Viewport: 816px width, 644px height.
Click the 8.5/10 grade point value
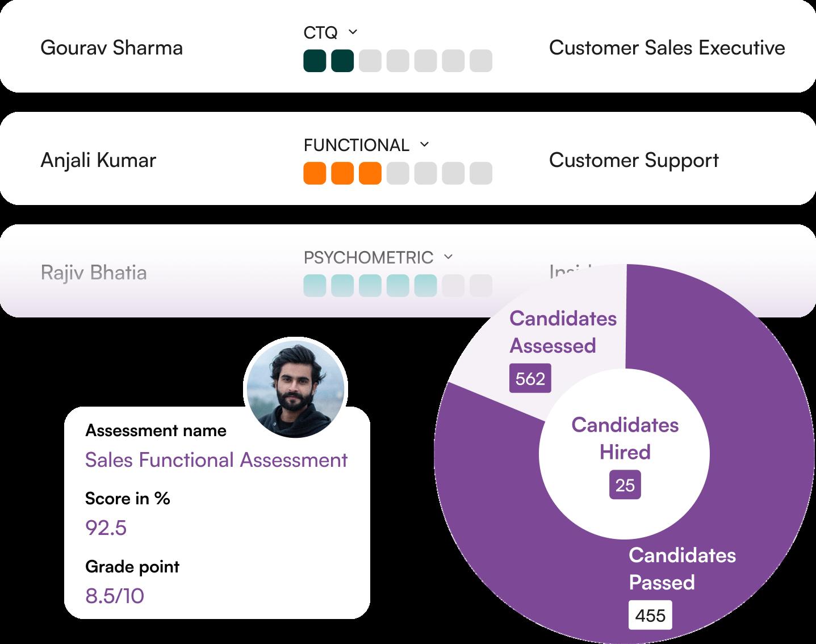click(114, 596)
